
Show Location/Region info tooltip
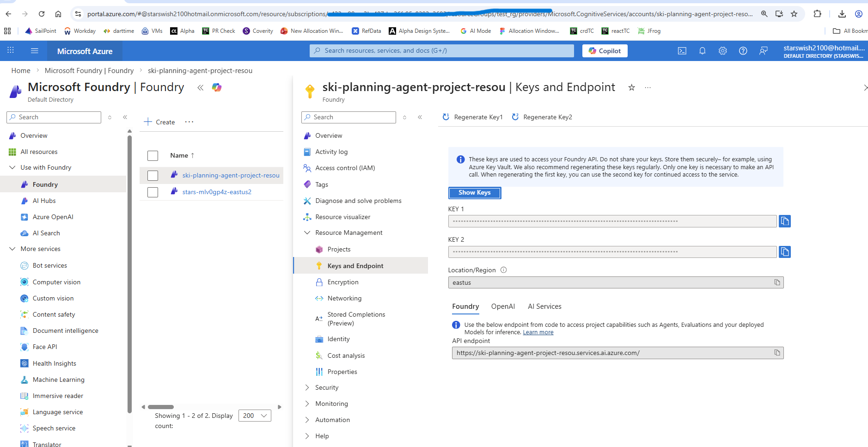503,270
